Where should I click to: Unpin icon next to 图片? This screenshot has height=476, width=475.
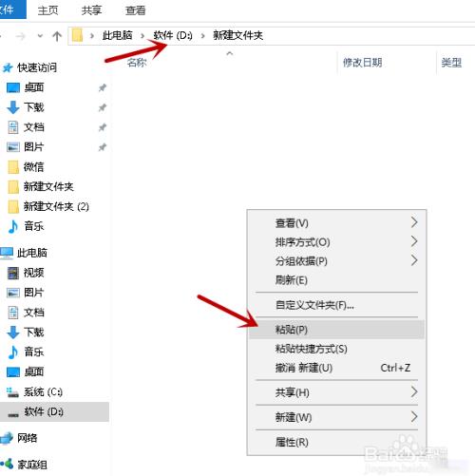102,147
